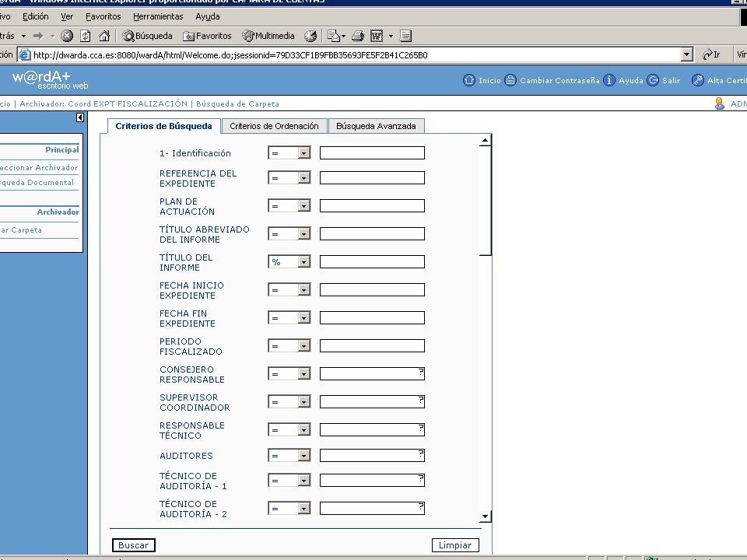Click the search form scrollbar thumb
The width and height of the screenshot is (747, 560).
tap(485, 201)
